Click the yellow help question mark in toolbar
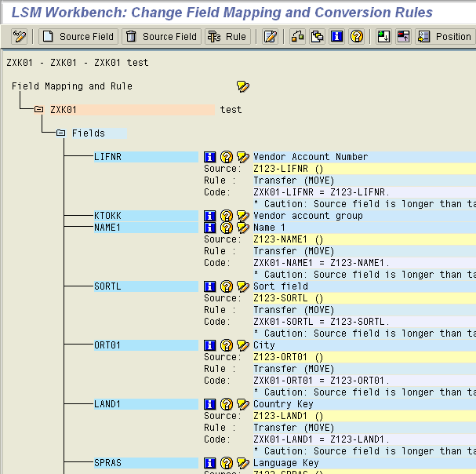 click(x=357, y=37)
